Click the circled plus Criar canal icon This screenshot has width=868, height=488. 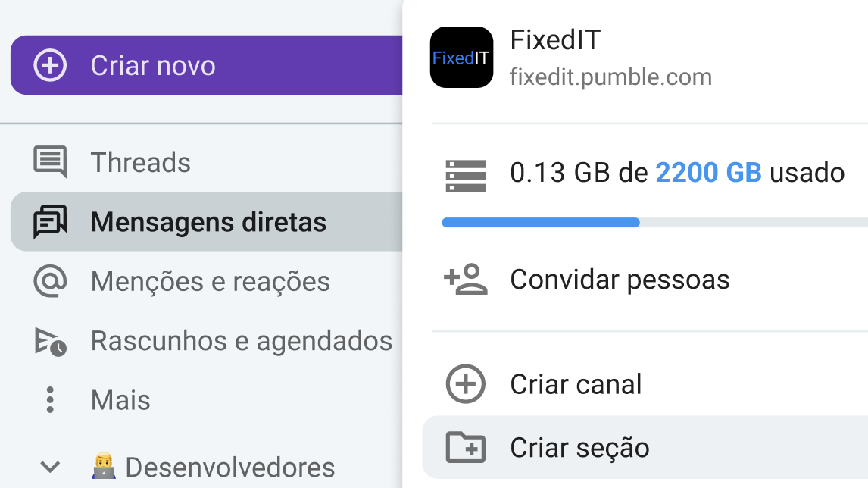click(464, 384)
